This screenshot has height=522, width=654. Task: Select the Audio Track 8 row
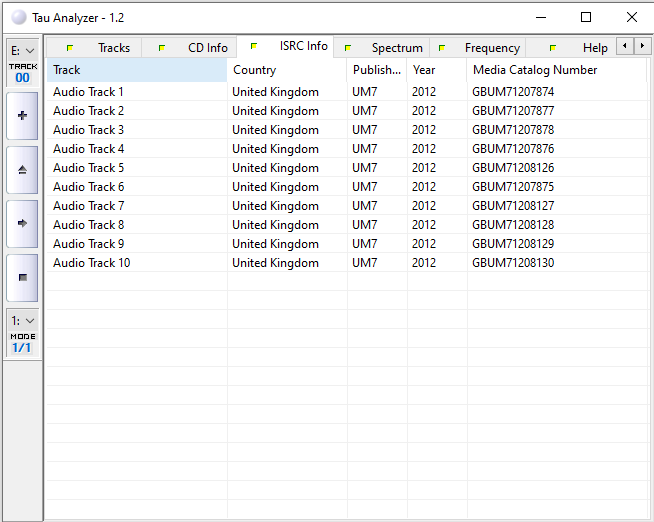click(347, 225)
